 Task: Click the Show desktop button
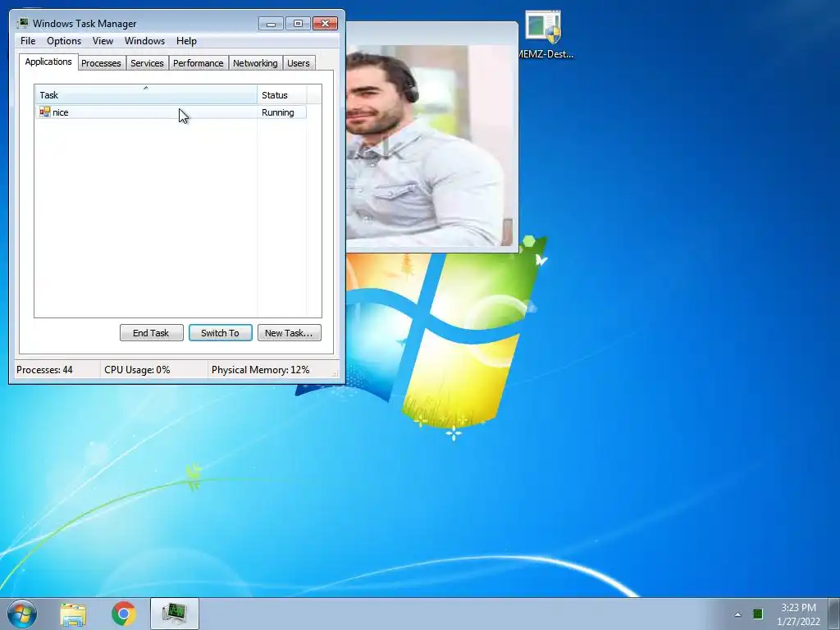834,614
